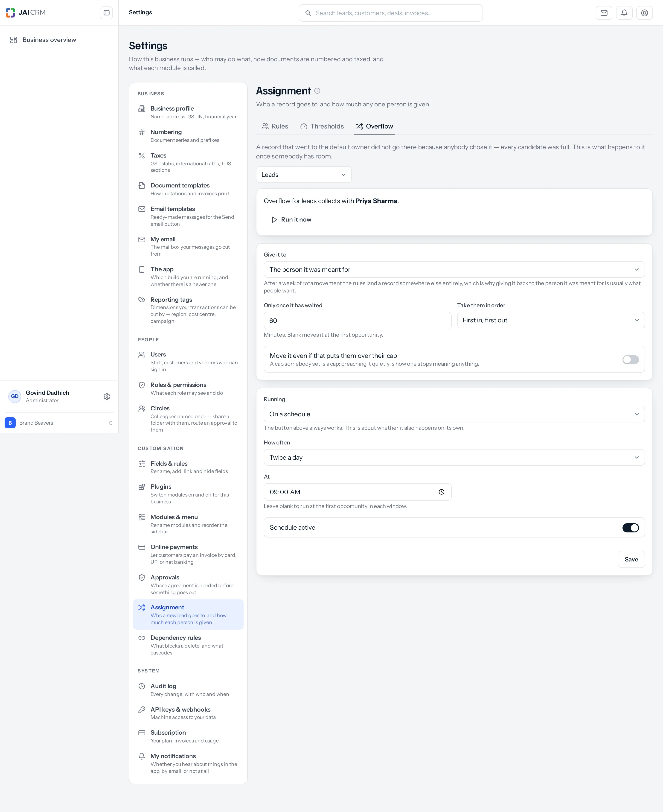The height and width of the screenshot is (812, 663).
Task: Click the Audit log history icon
Action: point(142,686)
